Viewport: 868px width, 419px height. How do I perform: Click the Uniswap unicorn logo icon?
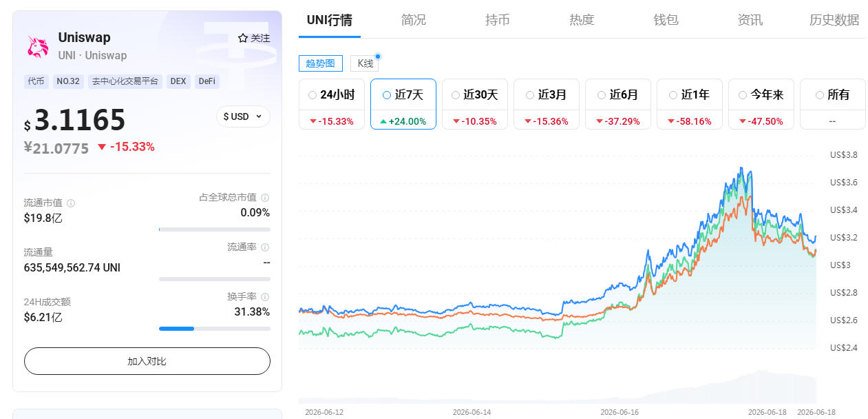point(38,46)
